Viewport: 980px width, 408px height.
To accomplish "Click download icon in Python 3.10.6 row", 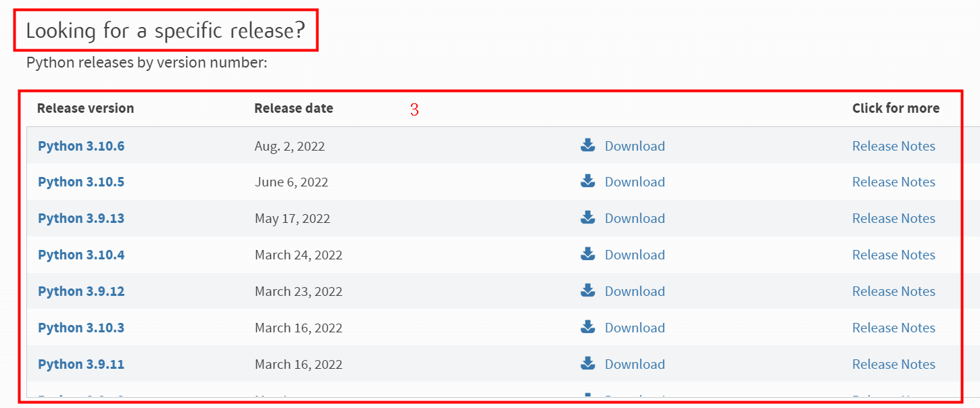I will [x=588, y=145].
